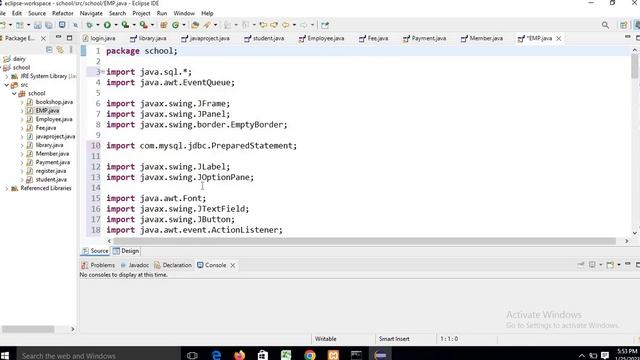The height and width of the screenshot is (360, 640).
Task: Expand the JRE System Library node
Action: (x=7, y=76)
